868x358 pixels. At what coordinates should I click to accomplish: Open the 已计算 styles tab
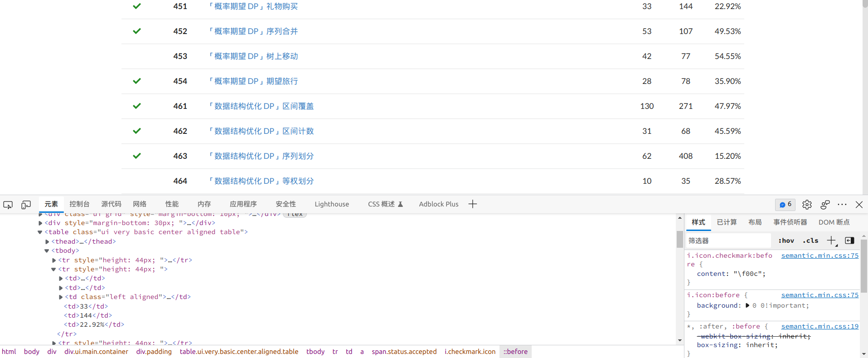tap(727, 222)
